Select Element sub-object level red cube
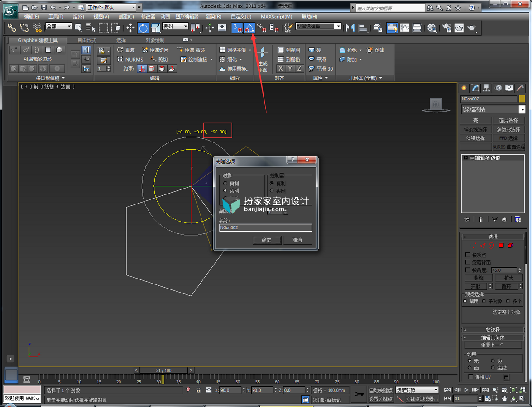The image size is (532, 407). pos(510,246)
